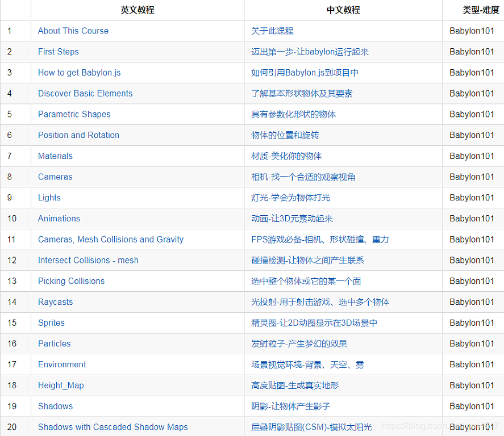Open 发射粒子-产生梦幻的效果 link
Image resolution: width=504 pixels, height=436 pixels.
[299, 344]
